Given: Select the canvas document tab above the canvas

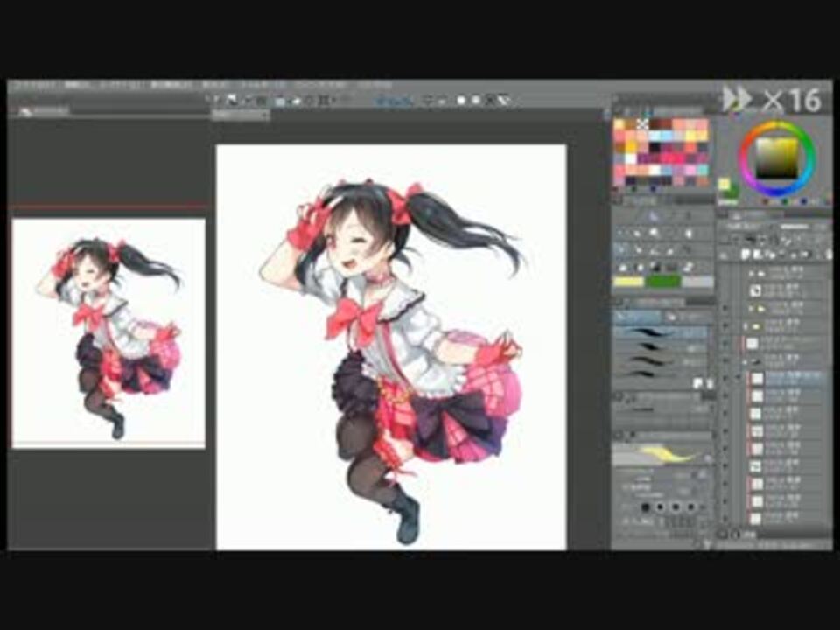Looking at the screenshot, I should click(x=241, y=115).
